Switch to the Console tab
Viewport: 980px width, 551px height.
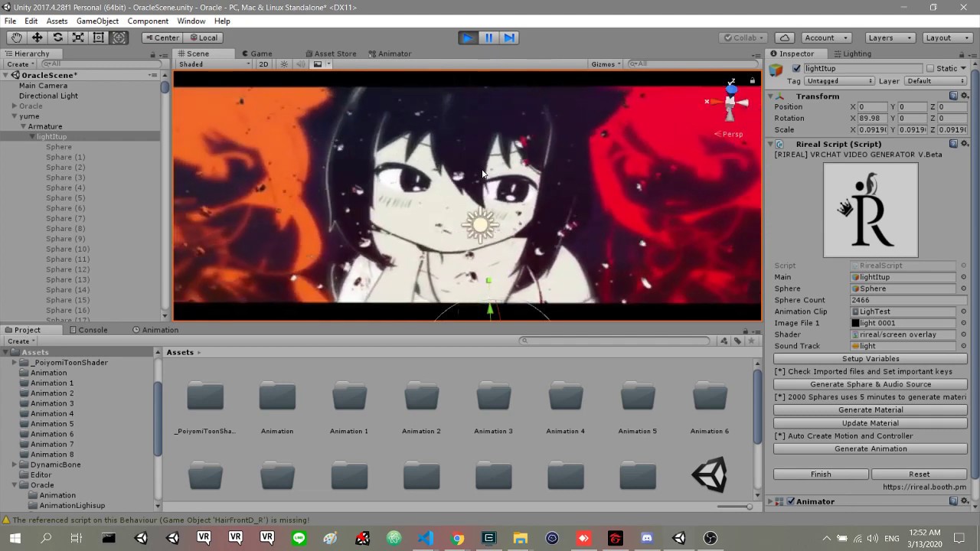(88, 330)
